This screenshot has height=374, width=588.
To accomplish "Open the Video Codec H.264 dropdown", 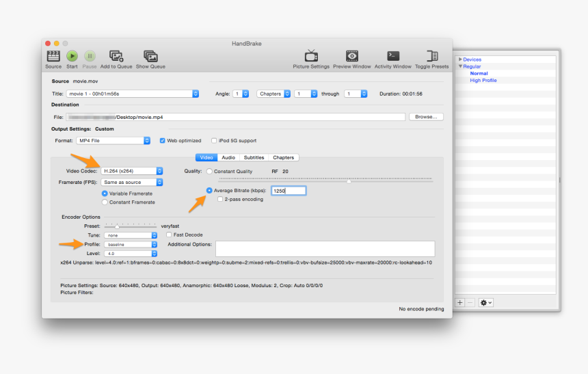I will tap(132, 171).
